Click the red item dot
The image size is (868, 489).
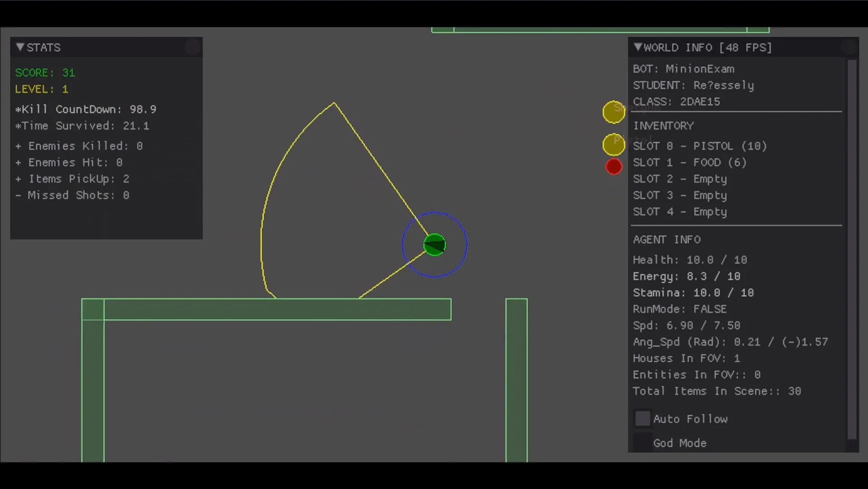[x=614, y=166]
